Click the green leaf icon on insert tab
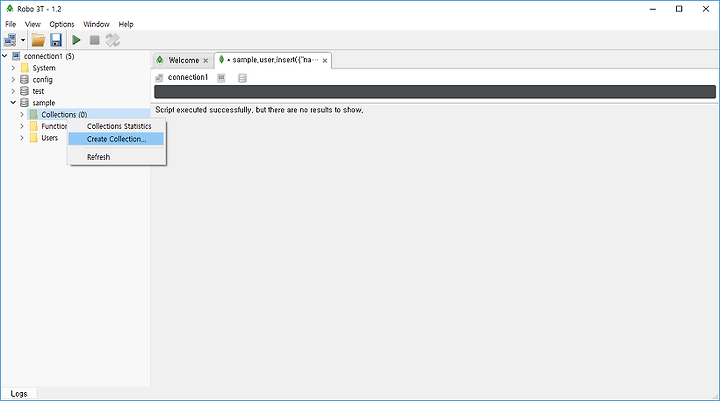720x401 pixels. pyautogui.click(x=221, y=60)
